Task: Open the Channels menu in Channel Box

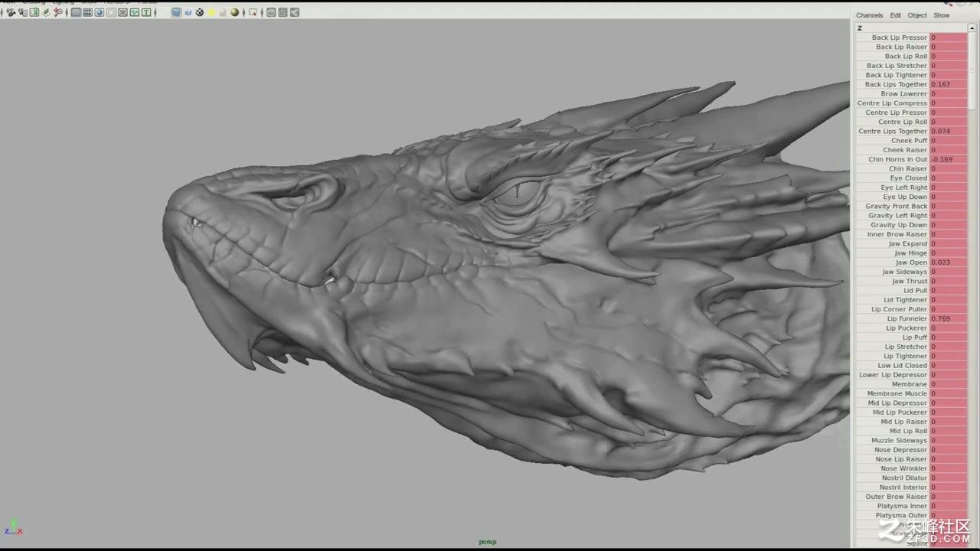Action: point(869,15)
